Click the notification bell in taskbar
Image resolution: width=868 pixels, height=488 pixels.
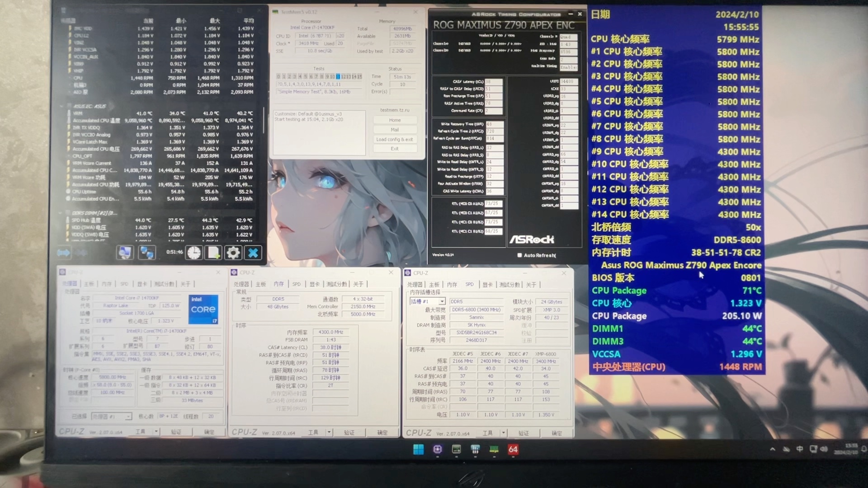pos(864,449)
